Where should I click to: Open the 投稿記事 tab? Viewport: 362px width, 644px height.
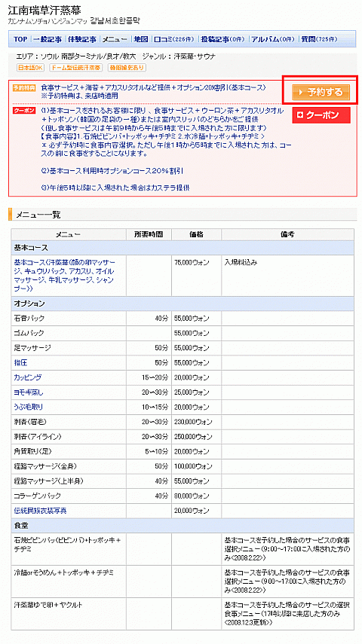222,39
